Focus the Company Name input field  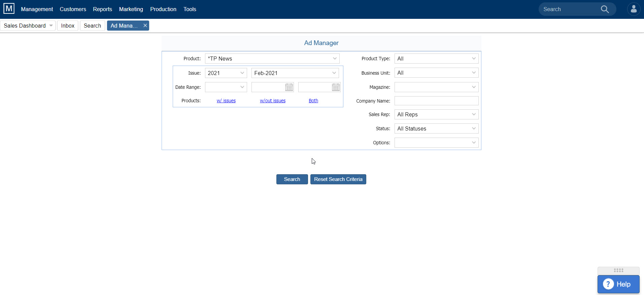(436, 101)
